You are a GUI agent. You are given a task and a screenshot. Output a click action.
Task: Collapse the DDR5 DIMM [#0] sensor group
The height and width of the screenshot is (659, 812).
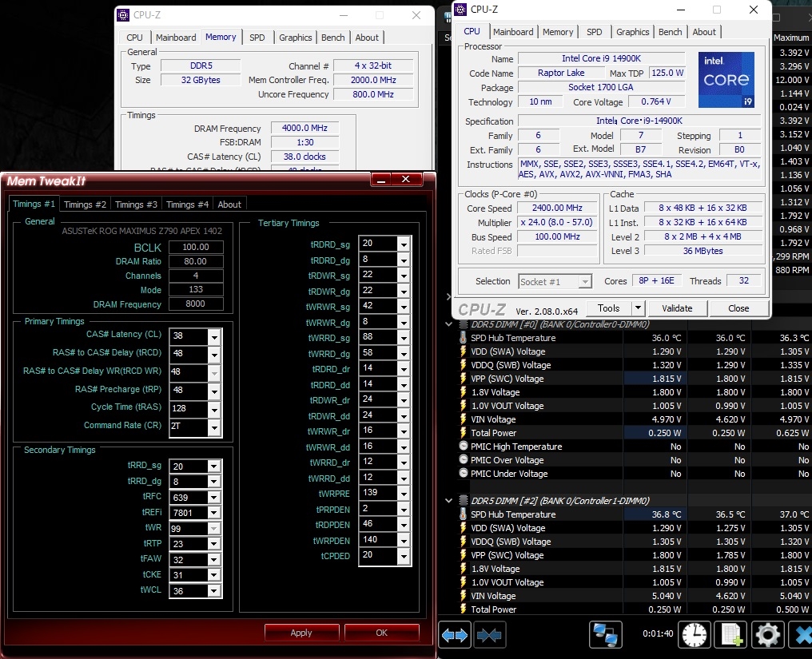[449, 324]
